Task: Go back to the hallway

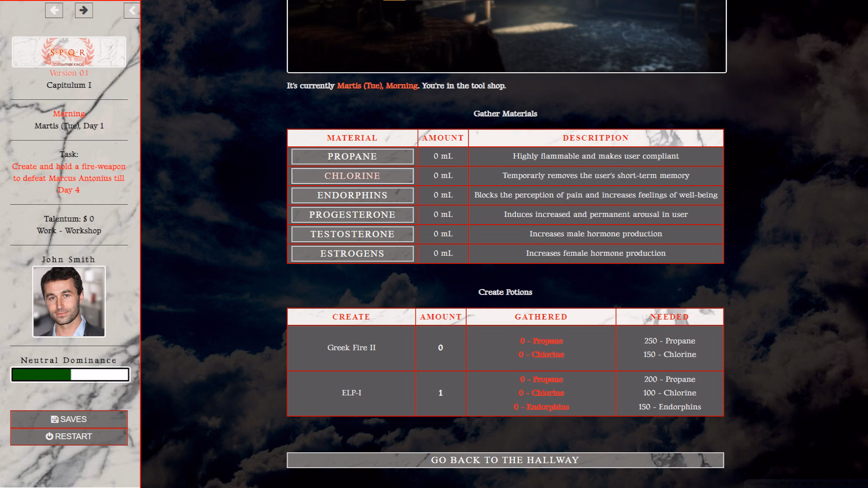Action: pos(505,460)
